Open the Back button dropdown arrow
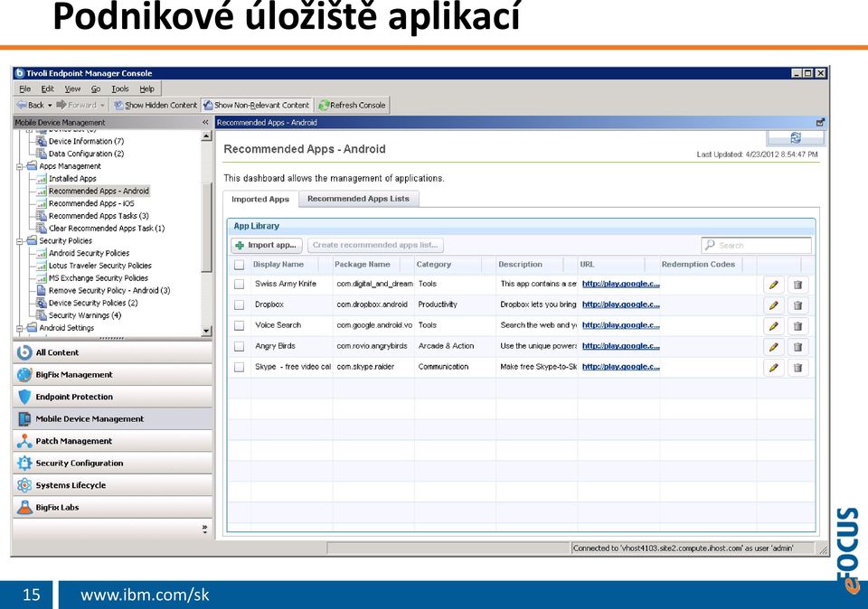This screenshot has width=868, height=609. 50,105
